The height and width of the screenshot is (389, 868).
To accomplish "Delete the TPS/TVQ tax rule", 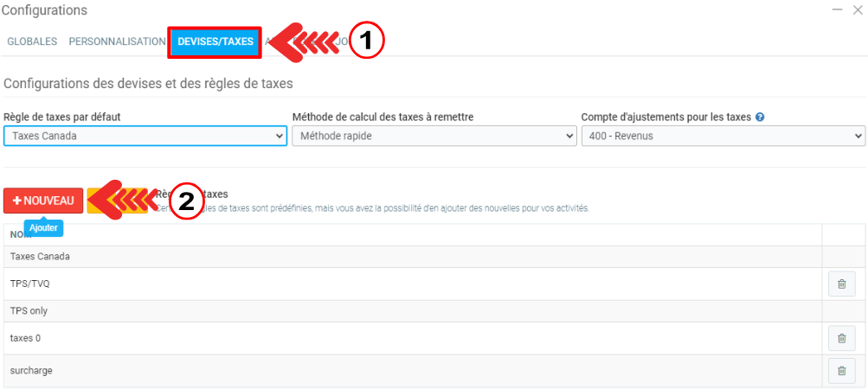I will pos(841,284).
